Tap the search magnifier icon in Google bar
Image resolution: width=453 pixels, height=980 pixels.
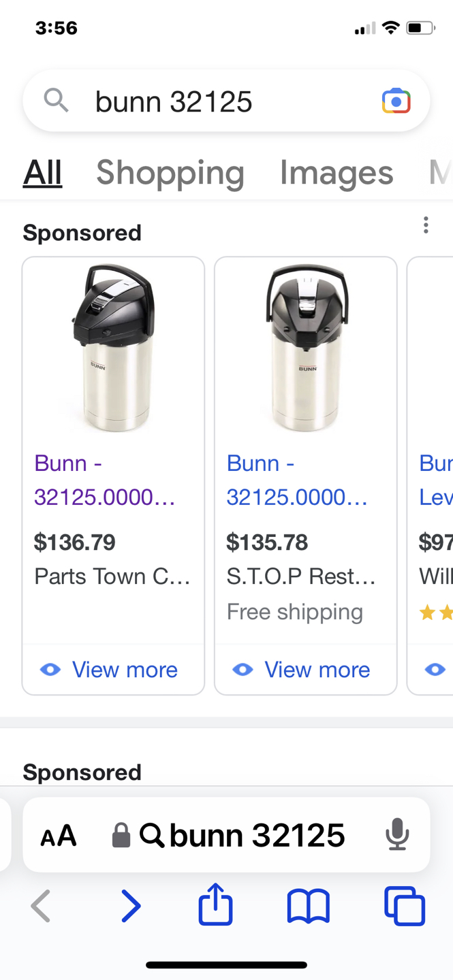[x=56, y=101]
